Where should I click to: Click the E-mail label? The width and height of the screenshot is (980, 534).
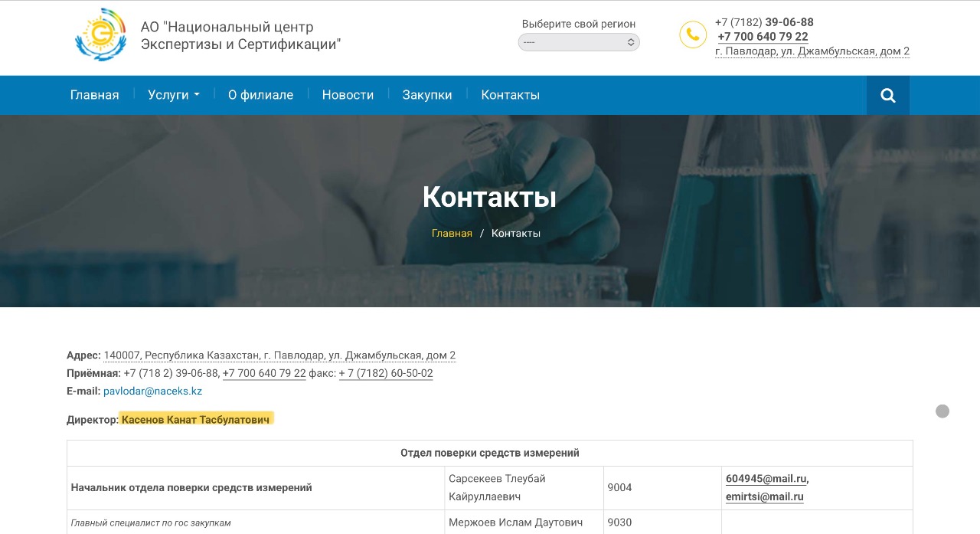click(83, 391)
